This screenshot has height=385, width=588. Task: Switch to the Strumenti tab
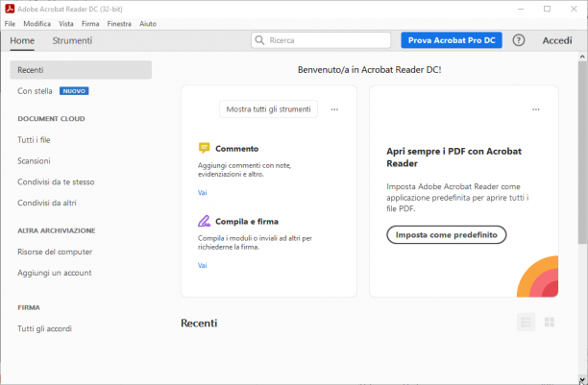[72, 40]
